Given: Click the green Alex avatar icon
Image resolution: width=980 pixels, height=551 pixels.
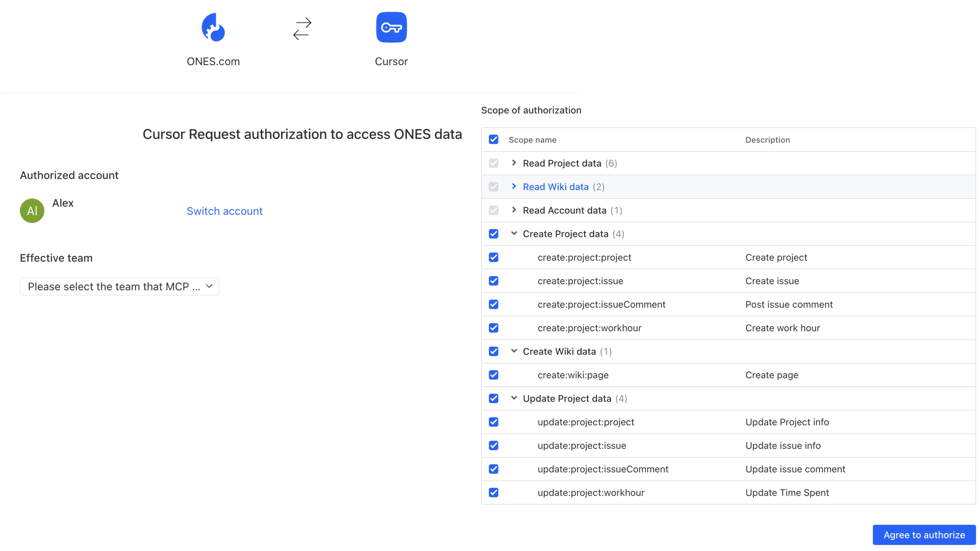Looking at the screenshot, I should point(32,211).
